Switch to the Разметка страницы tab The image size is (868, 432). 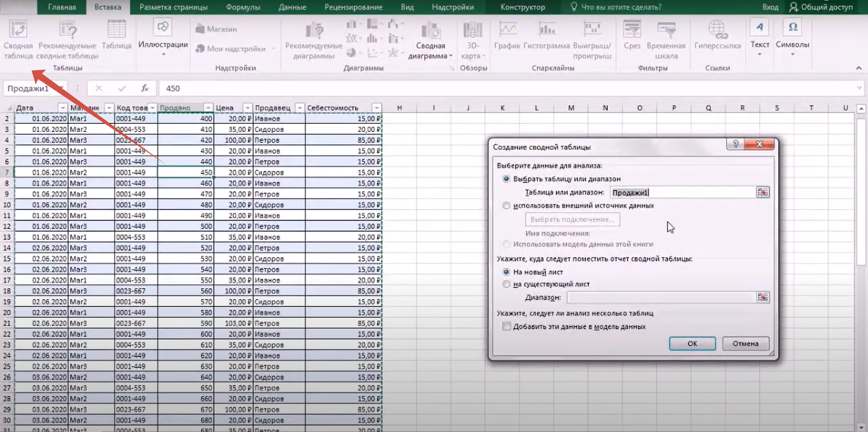click(174, 7)
